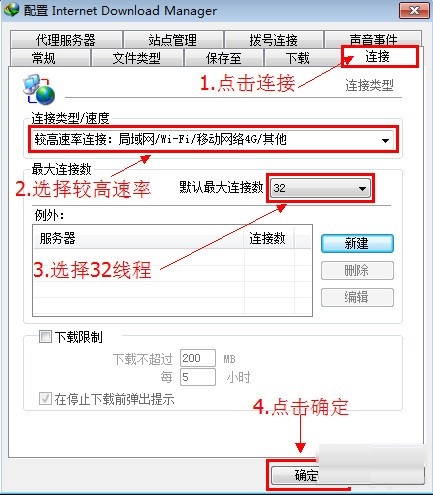433x495 pixels.
Task: Switch to the 站点管理 tab
Action: (x=173, y=40)
